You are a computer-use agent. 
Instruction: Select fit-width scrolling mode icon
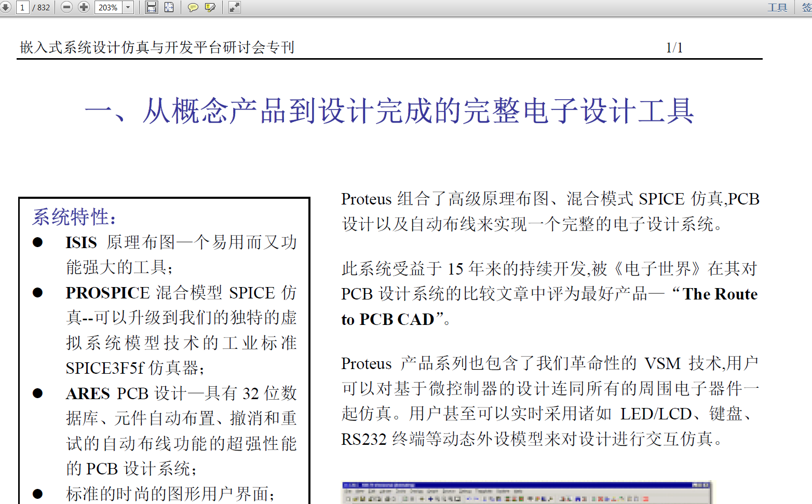click(x=151, y=7)
